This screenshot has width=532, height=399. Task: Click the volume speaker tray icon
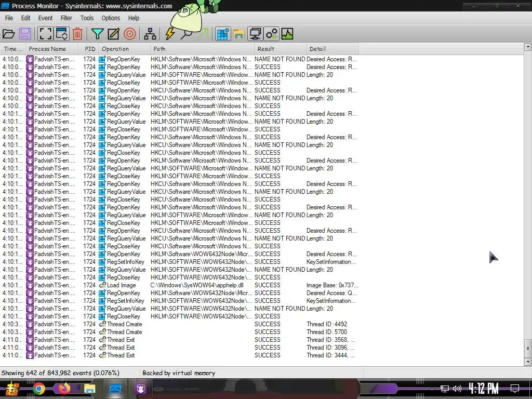(x=457, y=389)
